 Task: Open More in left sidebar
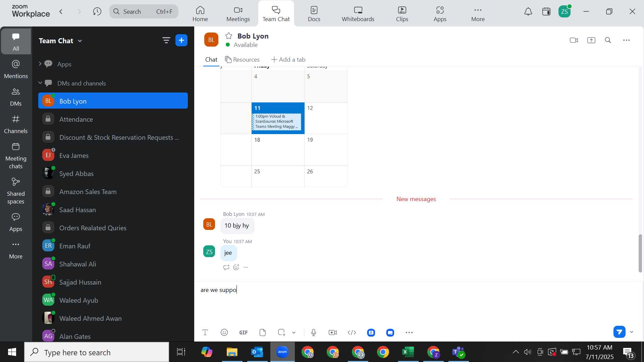pyautogui.click(x=16, y=250)
